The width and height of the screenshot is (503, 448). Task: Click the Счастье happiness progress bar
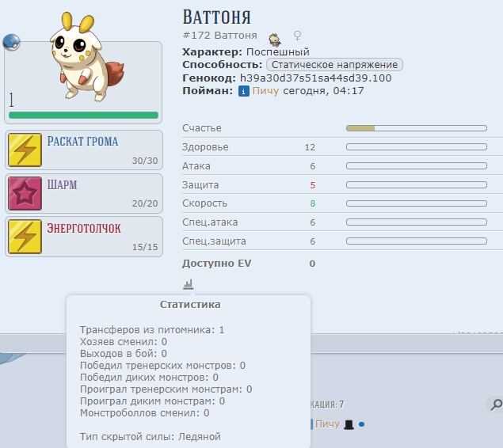coord(417,128)
